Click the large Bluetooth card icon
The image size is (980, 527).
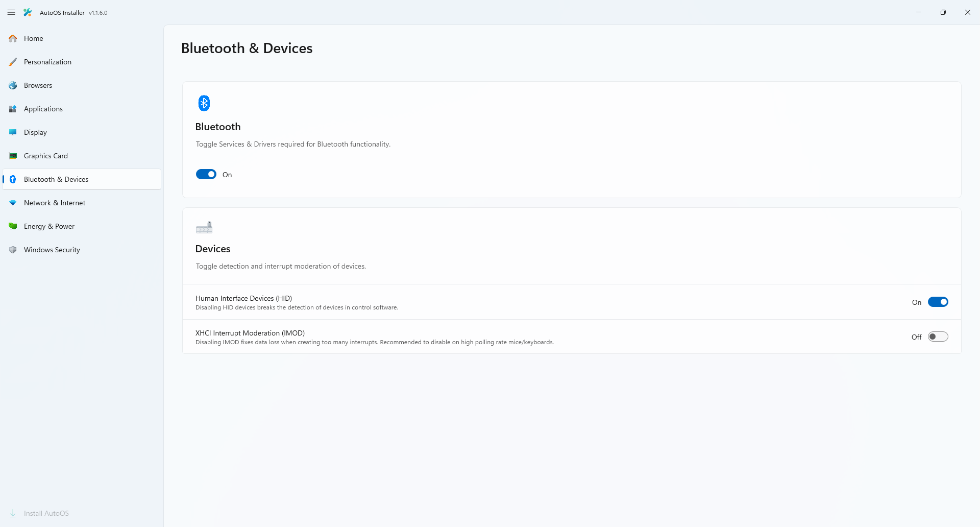(204, 103)
